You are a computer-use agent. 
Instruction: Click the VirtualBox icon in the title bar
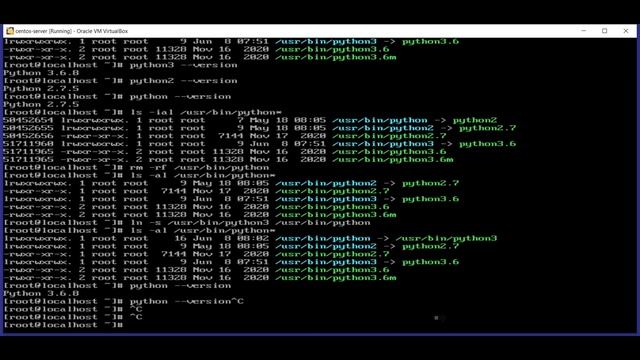[10, 31]
